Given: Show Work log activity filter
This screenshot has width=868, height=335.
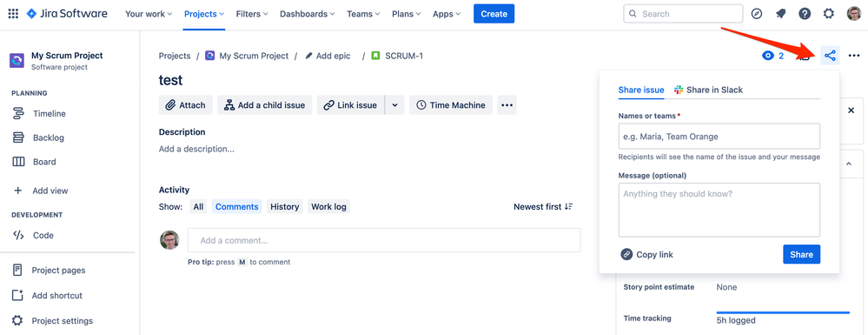Looking at the screenshot, I should pyautogui.click(x=328, y=207).
